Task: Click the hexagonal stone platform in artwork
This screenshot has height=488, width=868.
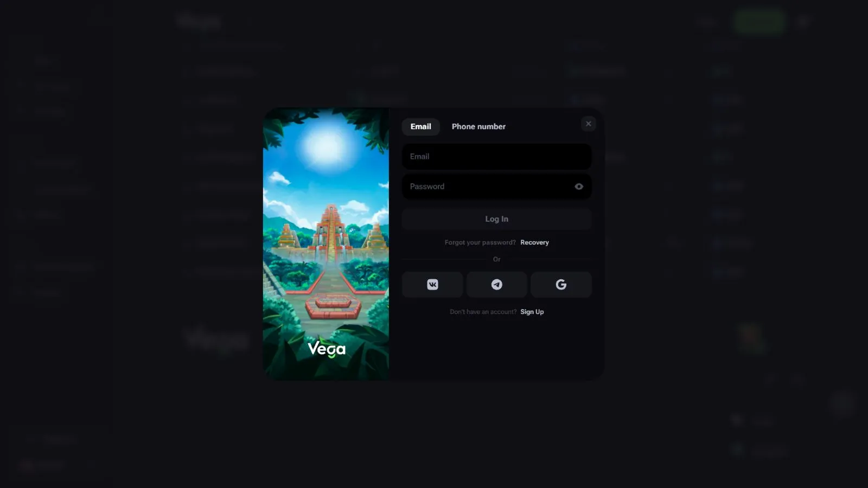Action: tap(333, 305)
